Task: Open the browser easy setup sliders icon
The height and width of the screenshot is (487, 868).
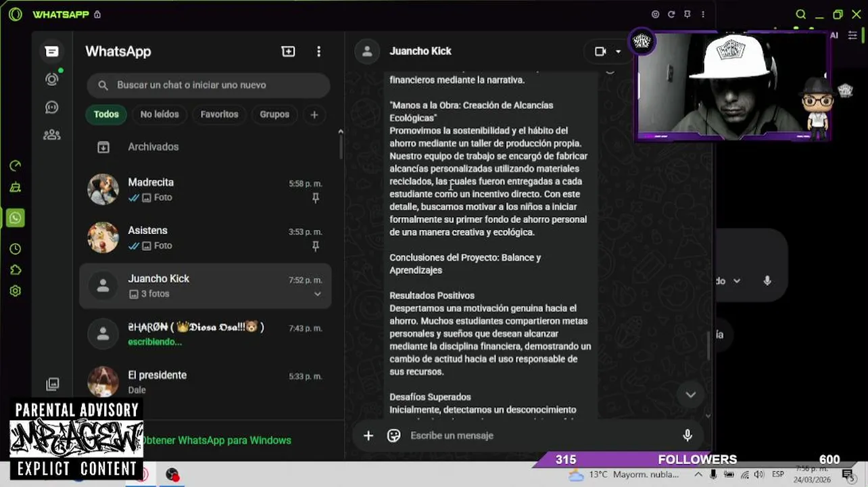Action: tap(852, 35)
